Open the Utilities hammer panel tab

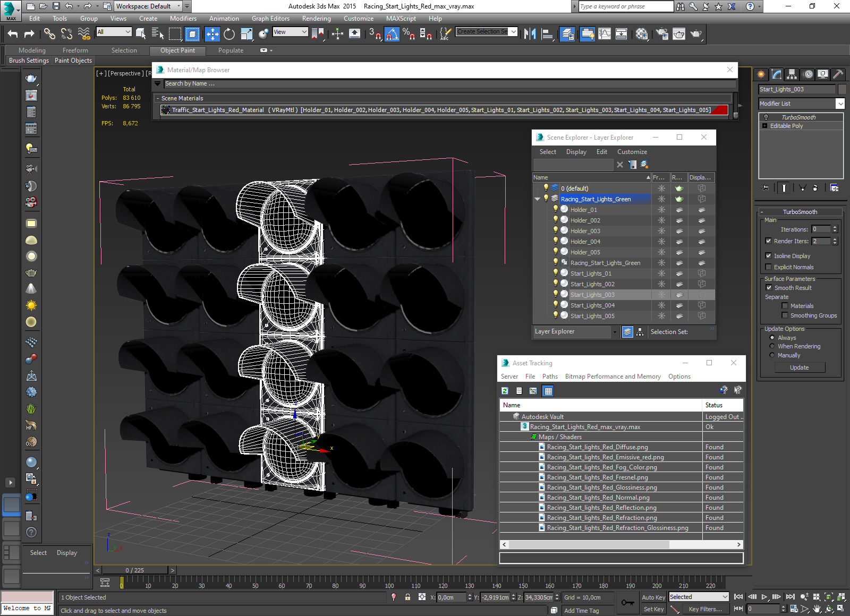(838, 74)
